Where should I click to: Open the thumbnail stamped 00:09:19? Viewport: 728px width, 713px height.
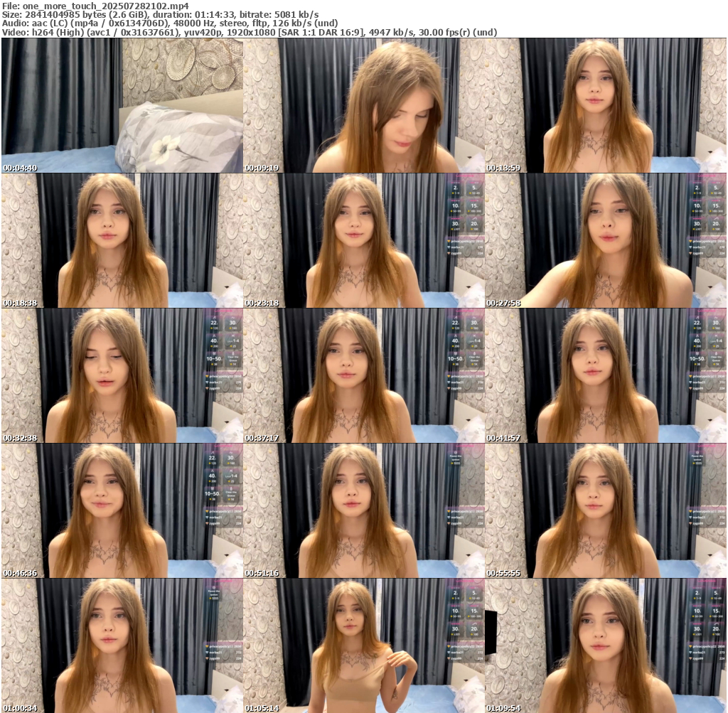[x=364, y=105]
